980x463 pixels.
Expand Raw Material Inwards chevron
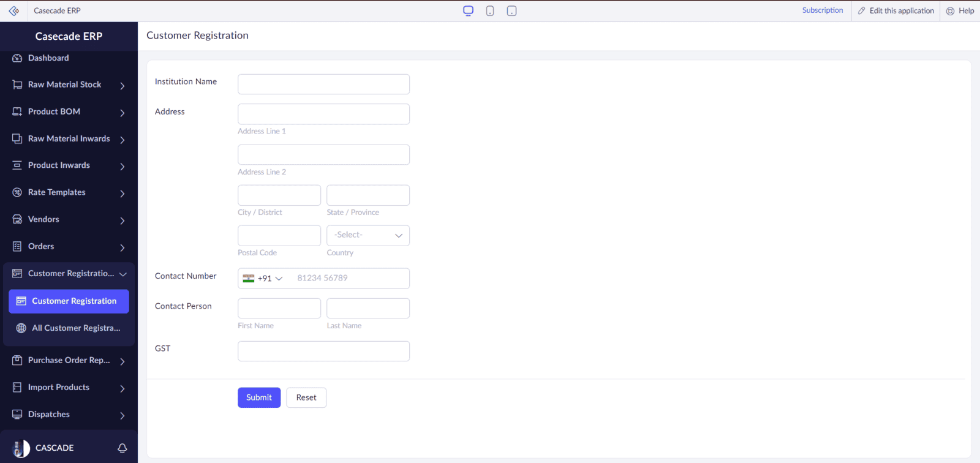pyautogui.click(x=123, y=140)
